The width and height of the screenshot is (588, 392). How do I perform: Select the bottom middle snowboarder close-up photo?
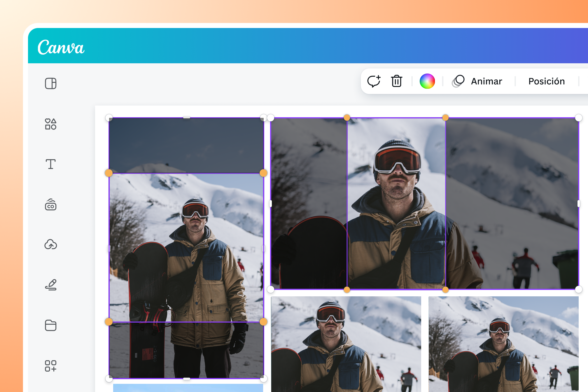coord(346,344)
